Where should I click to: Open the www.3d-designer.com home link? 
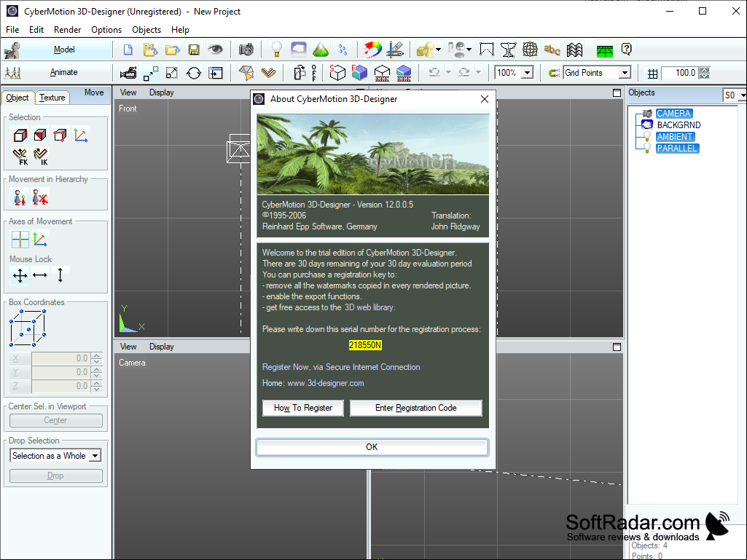tap(325, 383)
